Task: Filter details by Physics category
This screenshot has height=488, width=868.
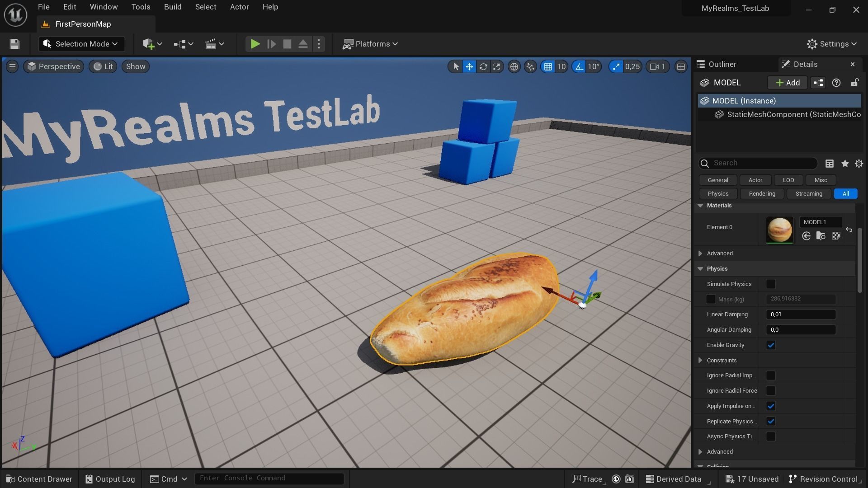Action: coord(718,194)
